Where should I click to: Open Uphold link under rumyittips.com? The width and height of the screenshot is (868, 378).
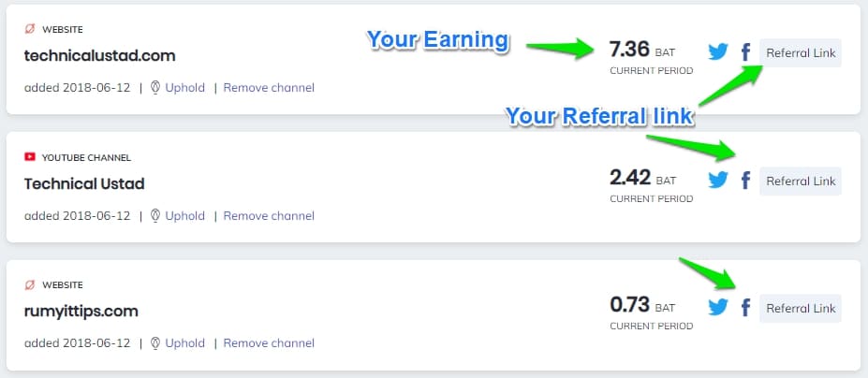point(184,343)
